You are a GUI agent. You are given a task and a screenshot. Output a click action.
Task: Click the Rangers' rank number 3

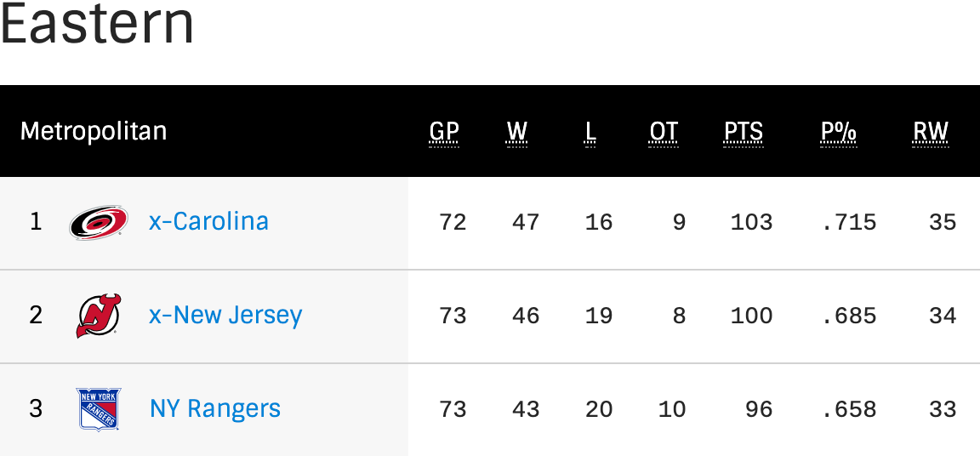pyautogui.click(x=36, y=409)
